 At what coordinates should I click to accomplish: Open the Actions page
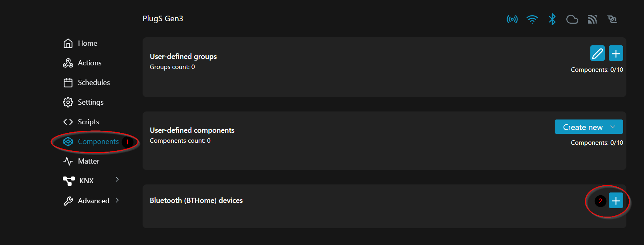(89, 63)
